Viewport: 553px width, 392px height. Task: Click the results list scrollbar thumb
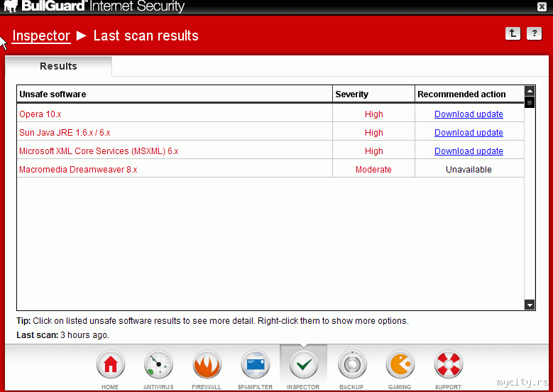[530, 103]
